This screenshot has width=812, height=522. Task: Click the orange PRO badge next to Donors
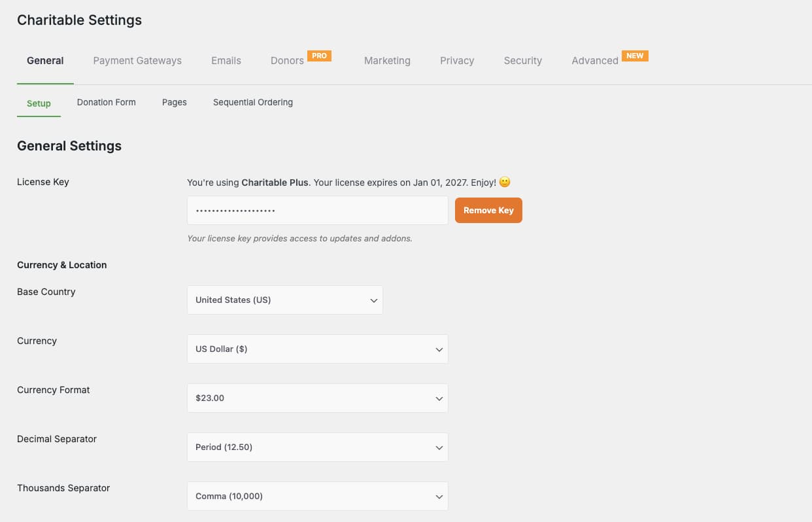319,56
